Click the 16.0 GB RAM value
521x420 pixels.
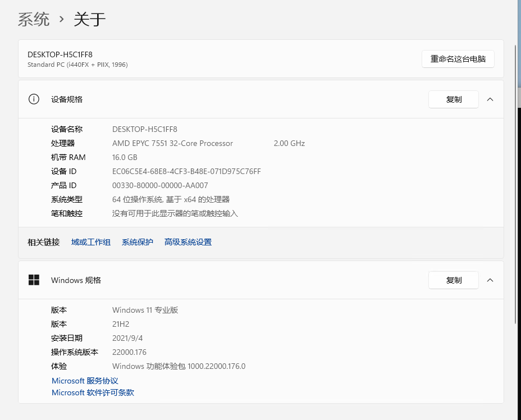(x=125, y=157)
